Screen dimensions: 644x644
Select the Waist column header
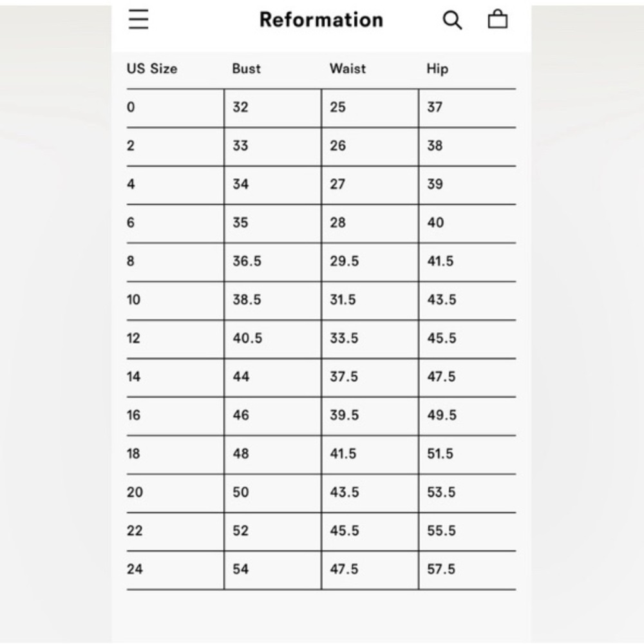348,68
